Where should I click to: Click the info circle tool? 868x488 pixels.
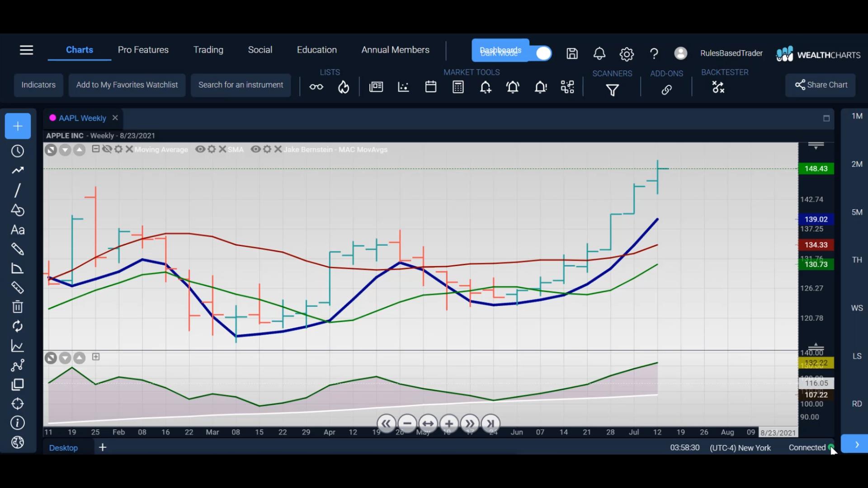tap(18, 423)
